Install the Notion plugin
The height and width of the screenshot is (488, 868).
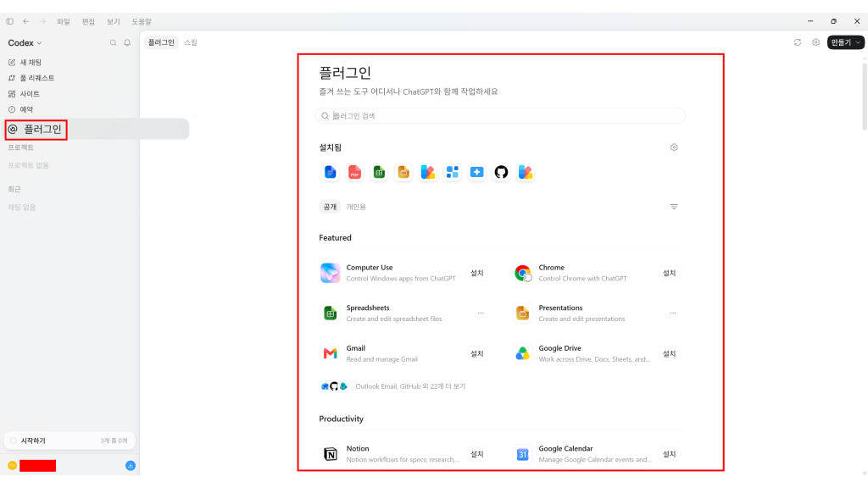tap(476, 454)
